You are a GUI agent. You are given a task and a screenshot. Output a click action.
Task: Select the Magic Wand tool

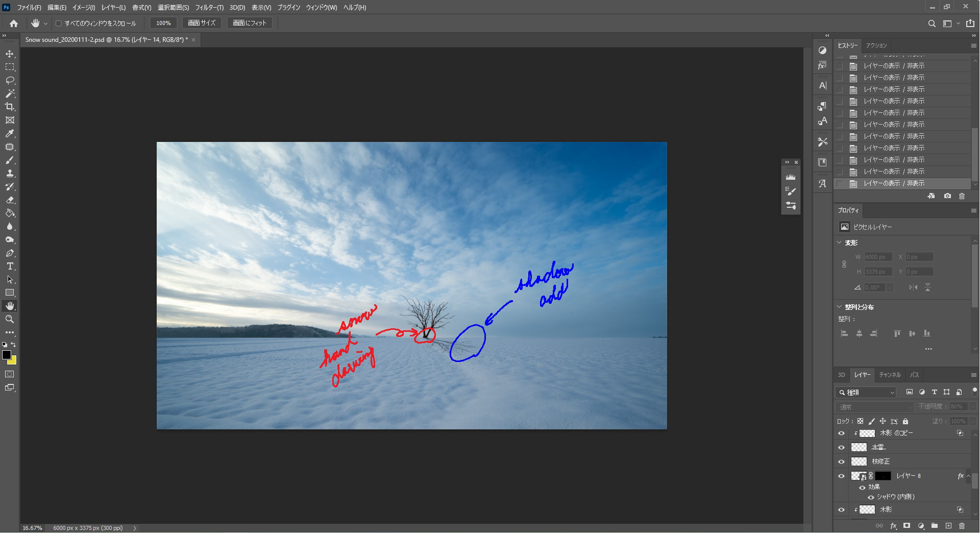[x=10, y=94]
